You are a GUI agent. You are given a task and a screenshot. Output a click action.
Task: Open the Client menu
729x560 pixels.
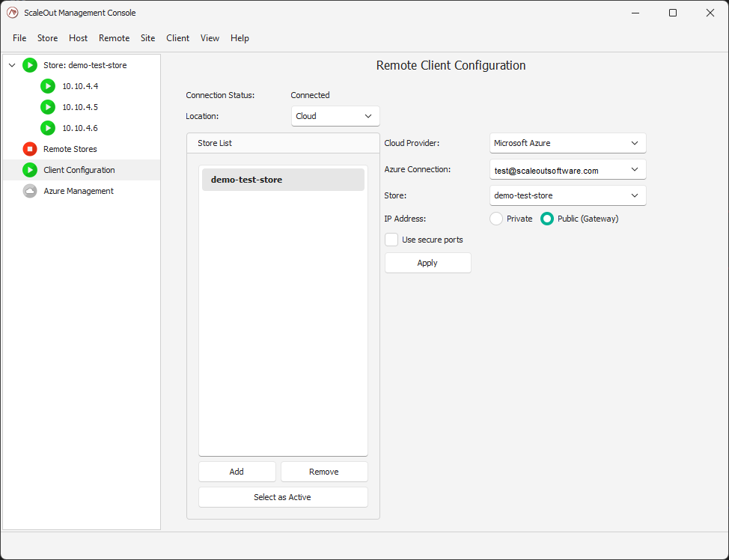177,38
